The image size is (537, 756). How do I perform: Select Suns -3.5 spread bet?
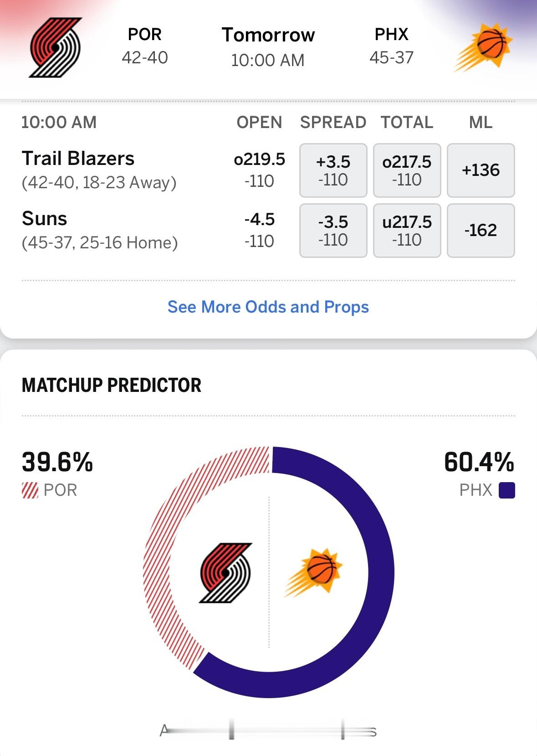(x=333, y=231)
